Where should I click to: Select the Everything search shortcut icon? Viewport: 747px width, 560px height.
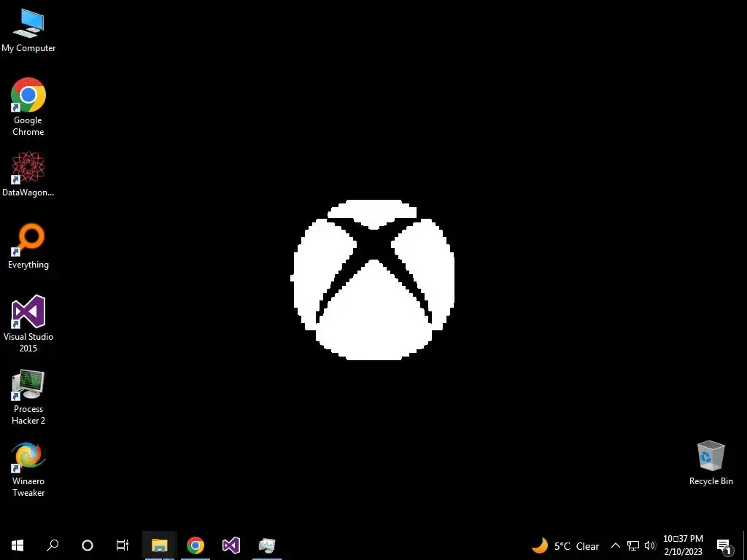[28, 246]
